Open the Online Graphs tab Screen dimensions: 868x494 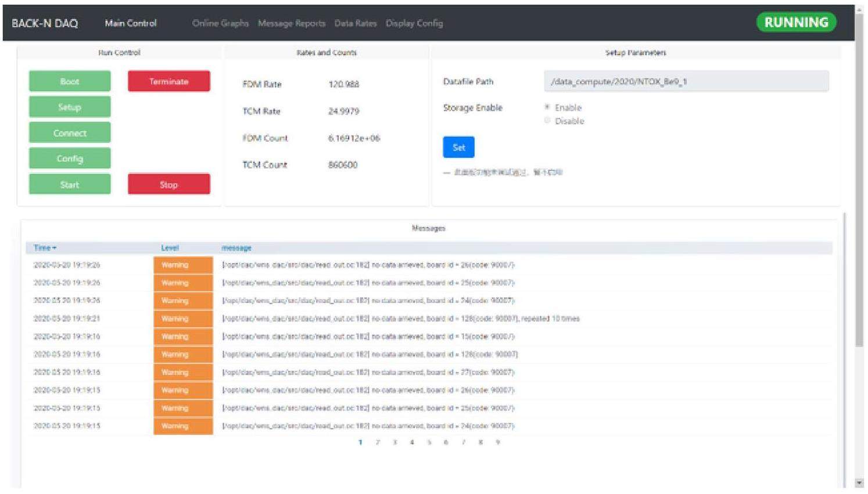[220, 23]
